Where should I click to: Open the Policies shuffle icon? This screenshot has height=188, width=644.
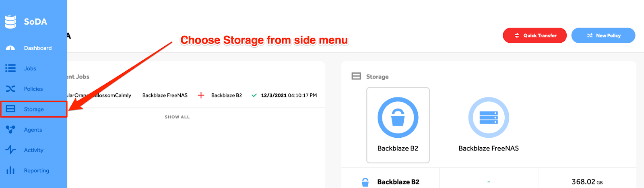click(10, 89)
